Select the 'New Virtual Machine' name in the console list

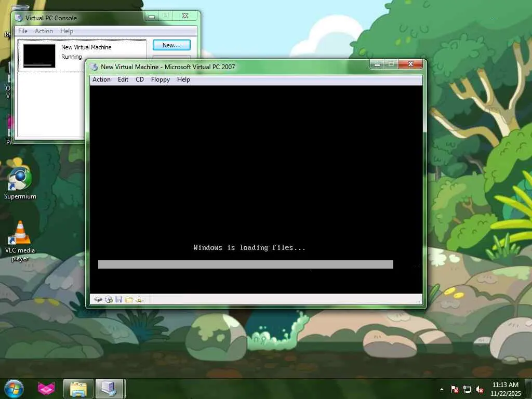point(86,47)
